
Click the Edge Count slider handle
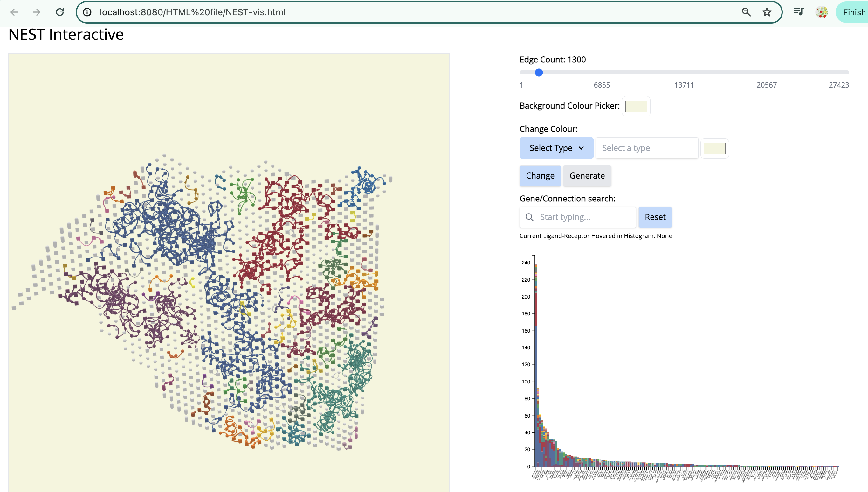click(x=539, y=72)
